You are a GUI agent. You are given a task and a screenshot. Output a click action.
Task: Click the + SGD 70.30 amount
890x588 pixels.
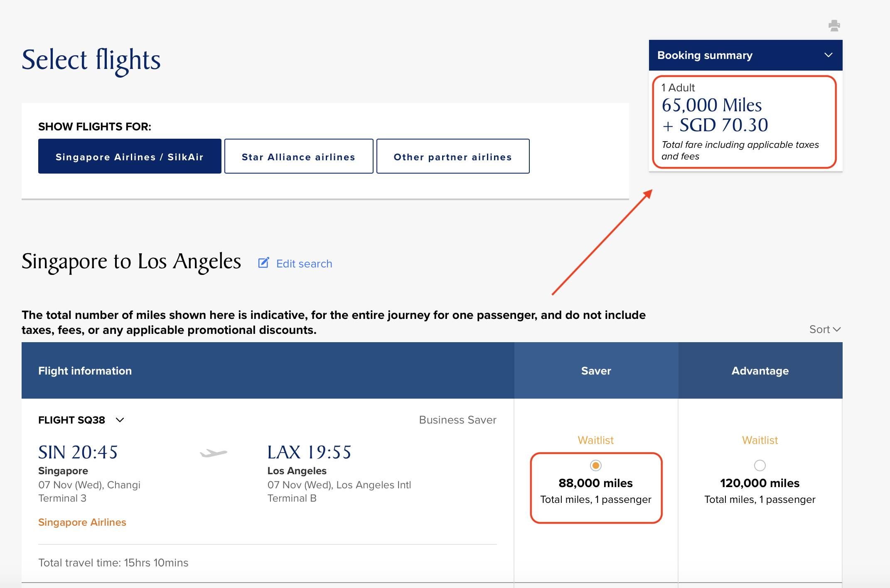click(715, 125)
